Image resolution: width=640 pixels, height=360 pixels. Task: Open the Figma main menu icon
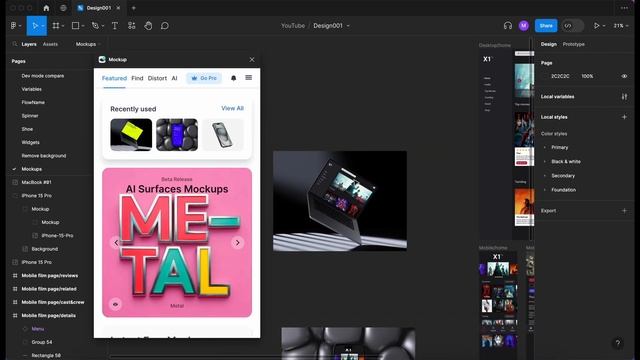tap(13, 26)
